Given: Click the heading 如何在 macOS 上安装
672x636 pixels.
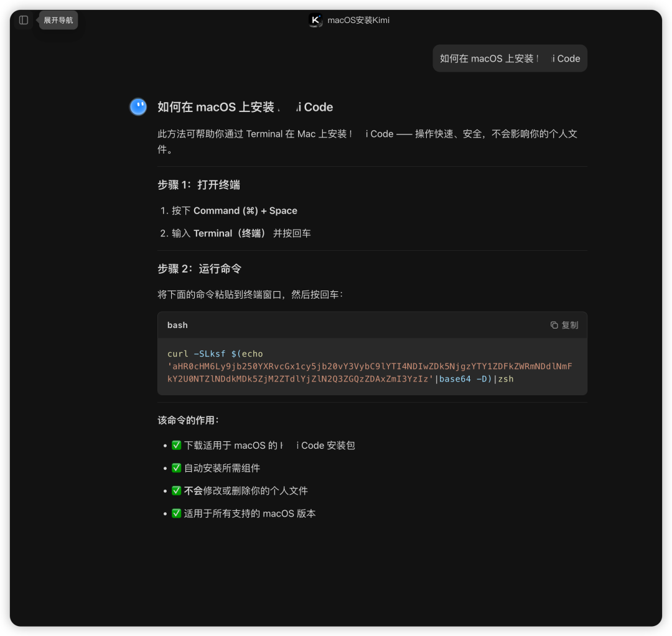Looking at the screenshot, I should (245, 107).
